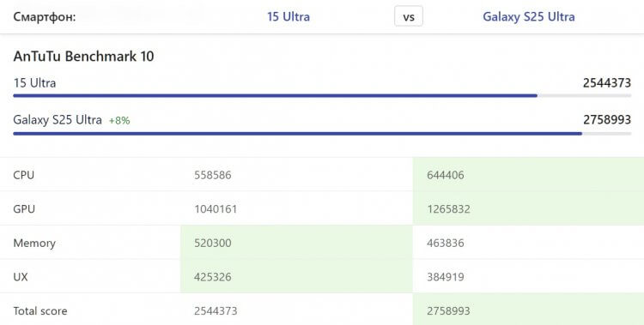Click Galaxy S25 Ultra CPU score 644406
The image size is (644, 325).
click(446, 175)
